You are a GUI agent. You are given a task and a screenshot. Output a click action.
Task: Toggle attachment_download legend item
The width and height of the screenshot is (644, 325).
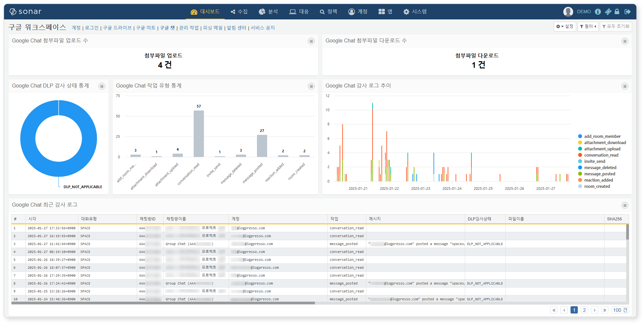click(602, 143)
